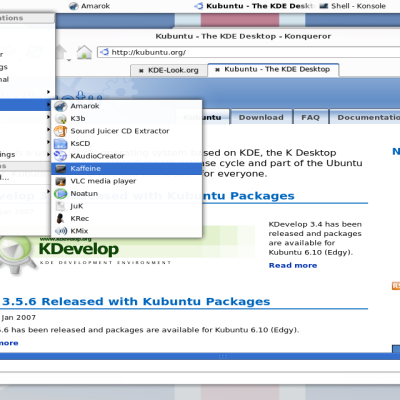Screen dimensions: 400x400
Task: Close the KDE-Look.org tab
Action: point(141,71)
